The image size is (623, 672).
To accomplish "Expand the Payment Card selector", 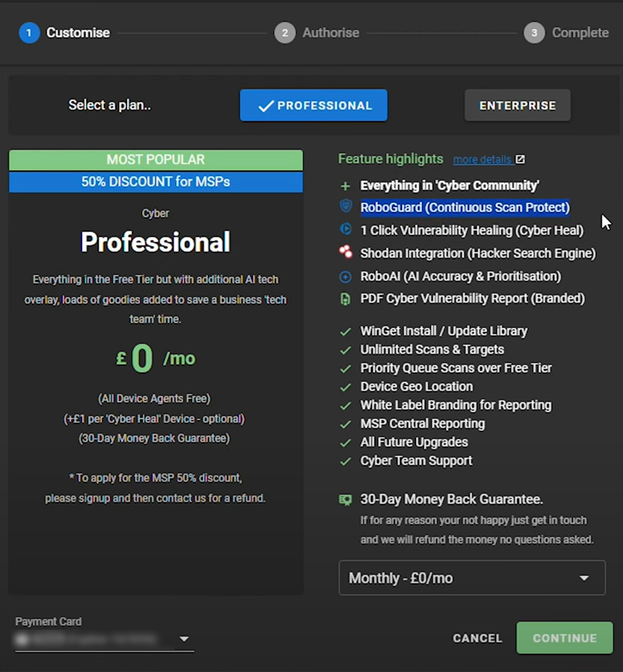I will click(x=184, y=639).
